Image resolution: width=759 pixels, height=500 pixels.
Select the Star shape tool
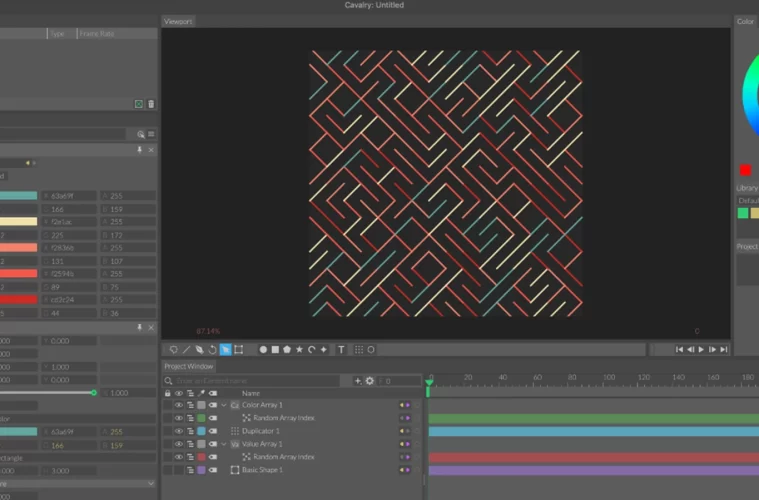coord(299,350)
